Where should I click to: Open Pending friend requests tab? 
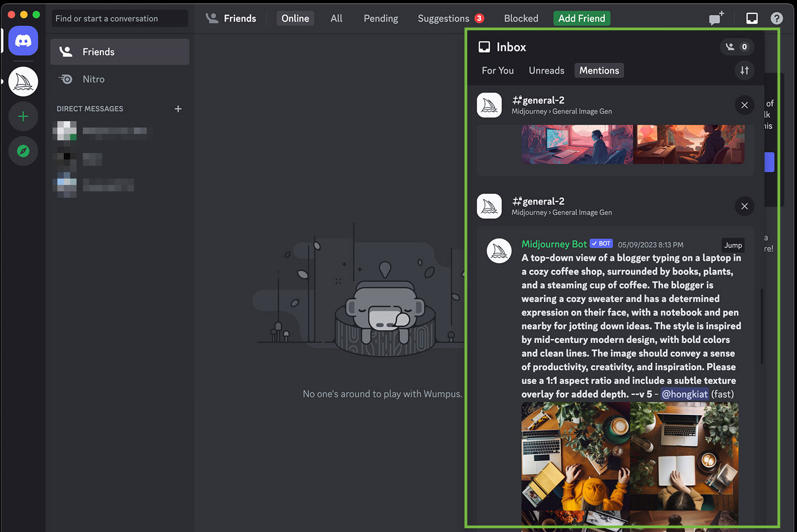pyautogui.click(x=381, y=18)
